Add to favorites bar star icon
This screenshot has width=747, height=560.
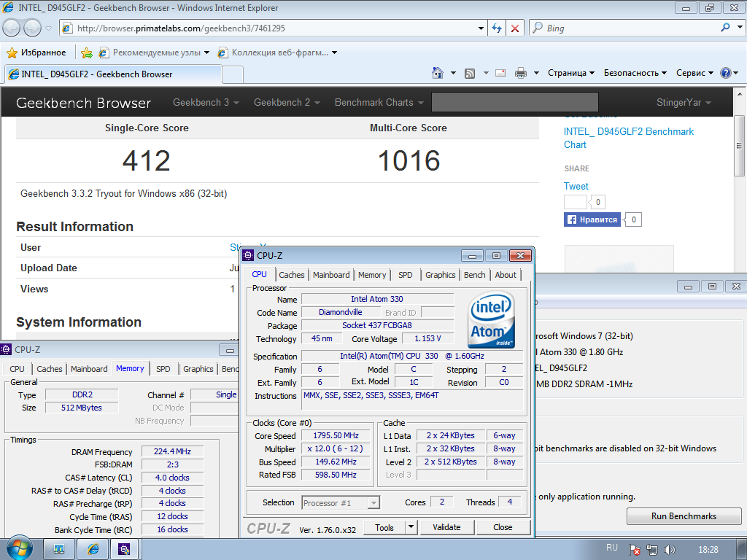tap(86, 52)
